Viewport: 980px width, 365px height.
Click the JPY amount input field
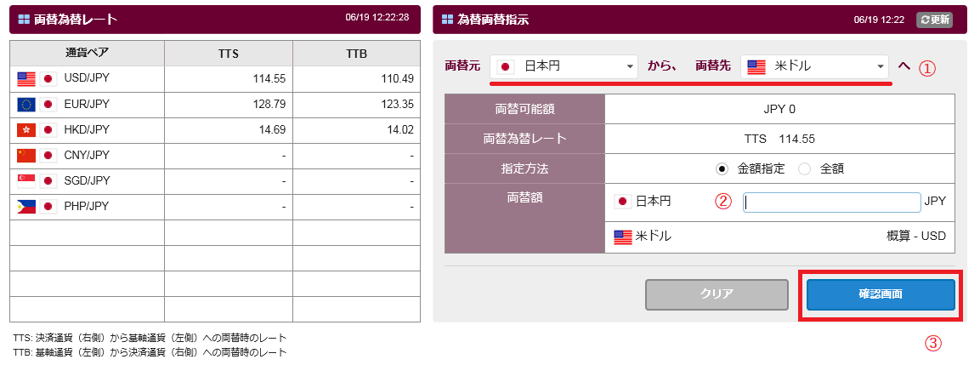click(831, 202)
